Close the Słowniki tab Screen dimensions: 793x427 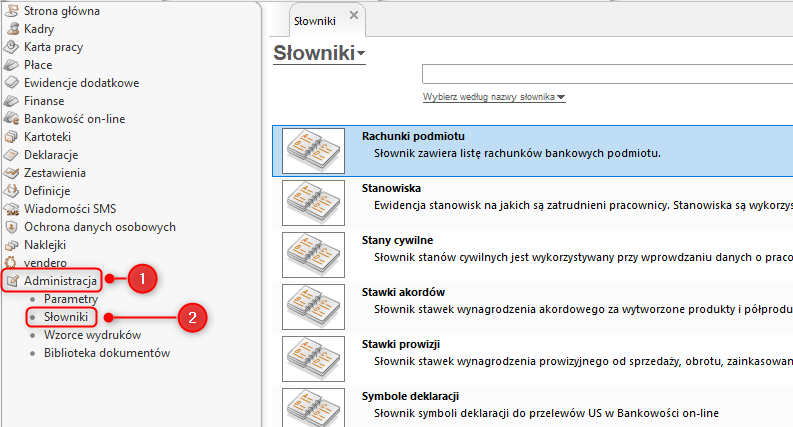click(x=354, y=15)
